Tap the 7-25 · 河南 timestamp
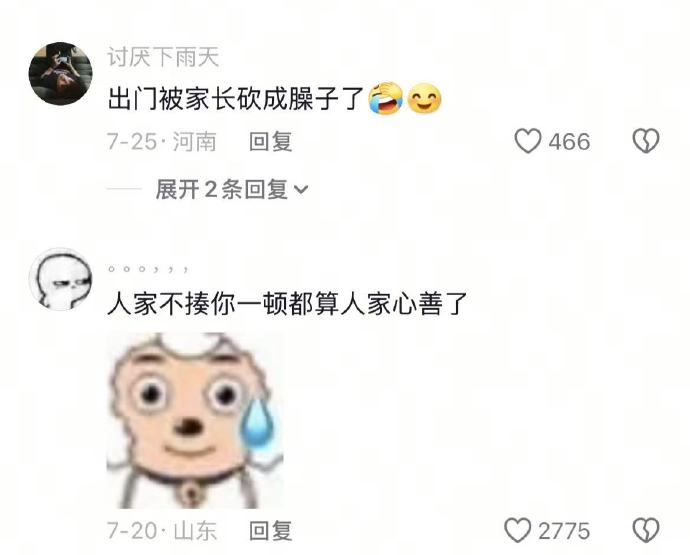 pos(161,141)
